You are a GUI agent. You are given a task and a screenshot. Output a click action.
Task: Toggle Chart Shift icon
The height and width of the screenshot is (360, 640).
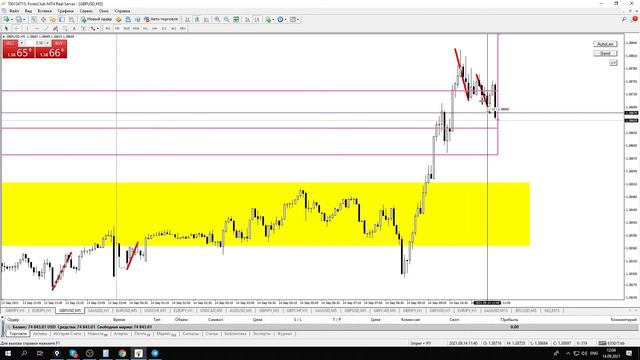(257, 19)
